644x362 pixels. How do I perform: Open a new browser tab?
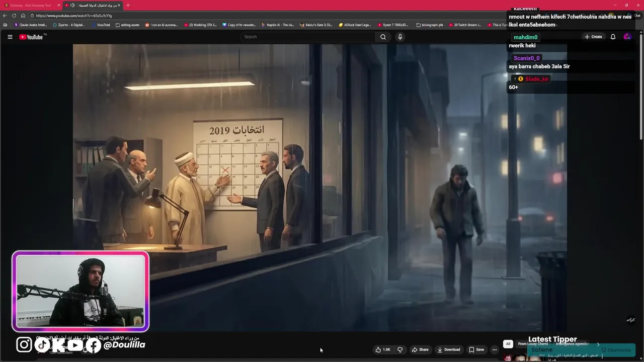(x=128, y=5)
